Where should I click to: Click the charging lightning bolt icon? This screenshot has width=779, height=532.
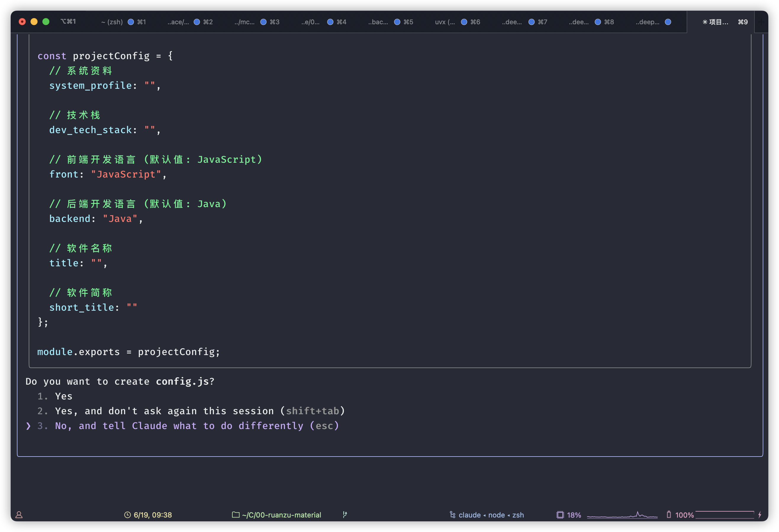click(x=759, y=515)
